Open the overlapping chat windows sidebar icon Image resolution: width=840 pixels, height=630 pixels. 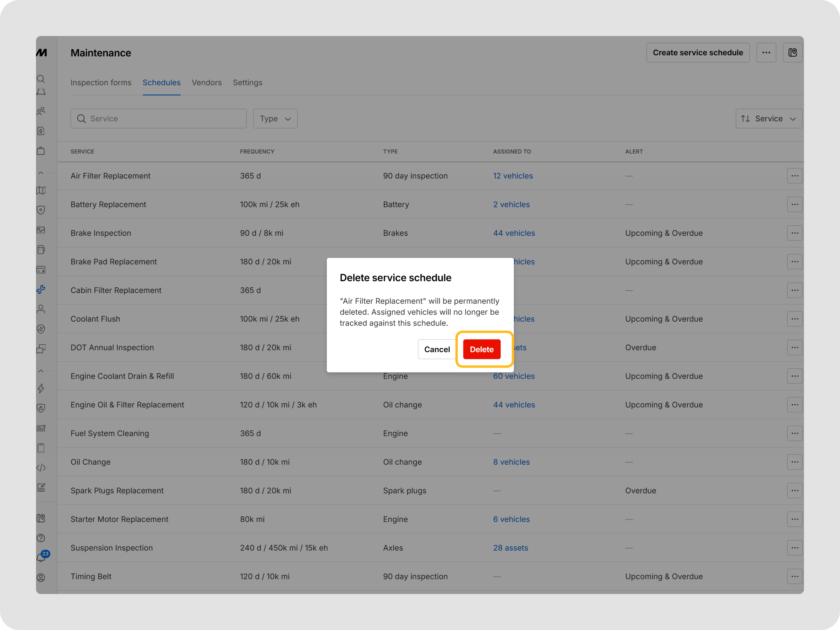(x=41, y=349)
